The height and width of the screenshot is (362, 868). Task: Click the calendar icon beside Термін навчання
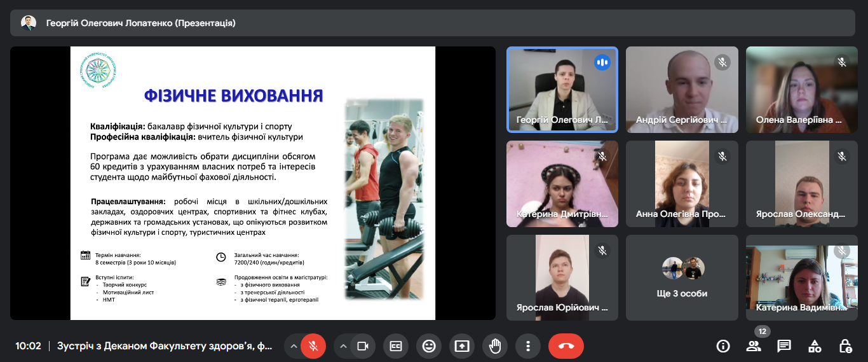click(85, 256)
